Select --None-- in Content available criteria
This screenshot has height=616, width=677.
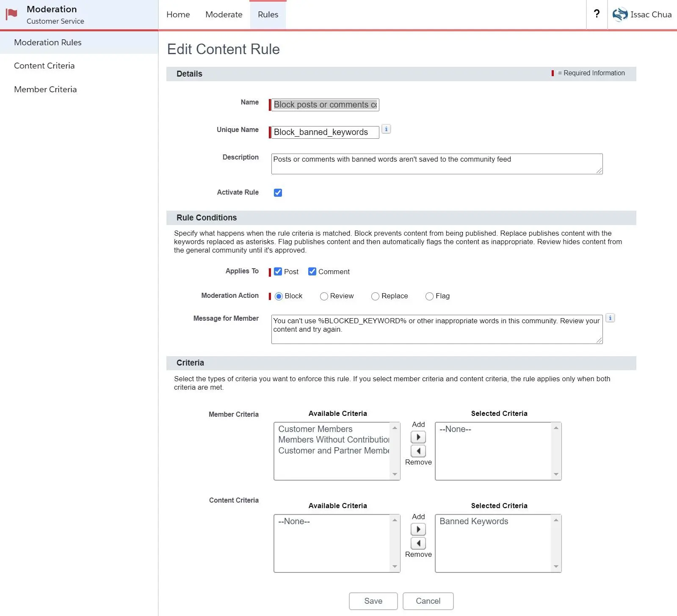294,521
